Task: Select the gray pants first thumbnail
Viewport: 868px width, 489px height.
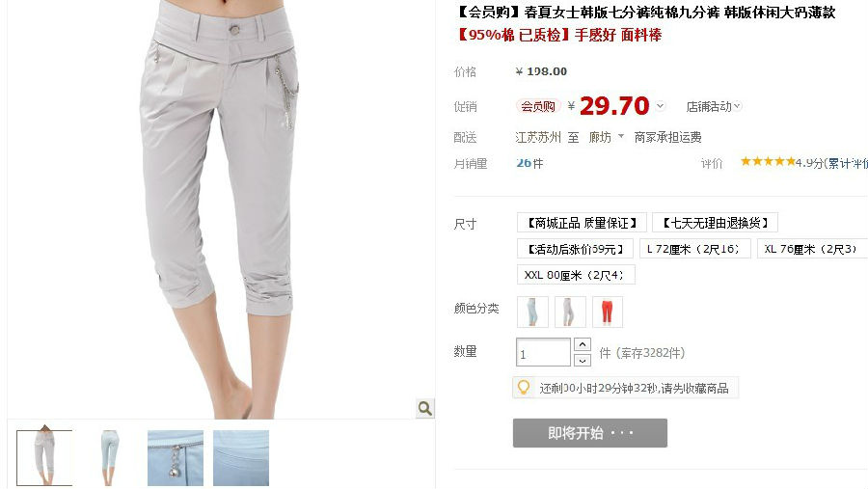Action: pyautogui.click(x=44, y=458)
